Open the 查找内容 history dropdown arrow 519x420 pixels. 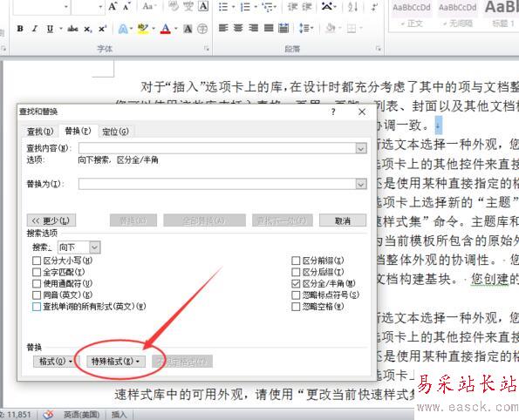point(361,148)
